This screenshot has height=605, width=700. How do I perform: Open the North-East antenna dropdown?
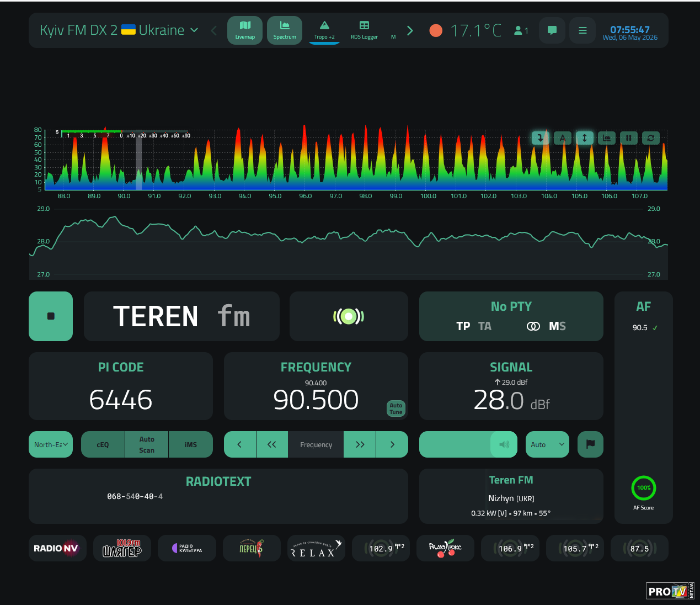[x=51, y=444]
